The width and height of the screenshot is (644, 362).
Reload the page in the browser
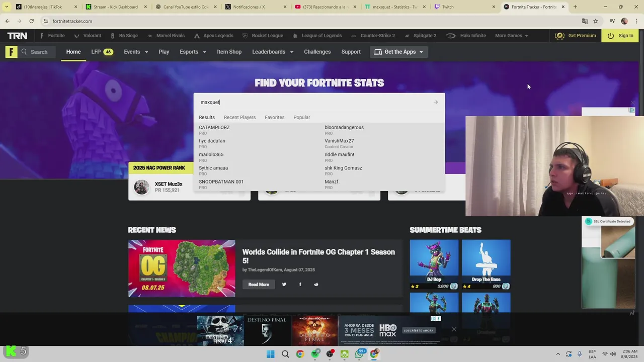click(31, 21)
